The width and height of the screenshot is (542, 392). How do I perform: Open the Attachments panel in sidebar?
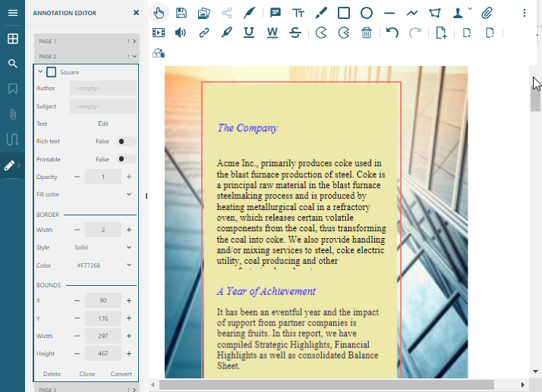13,114
